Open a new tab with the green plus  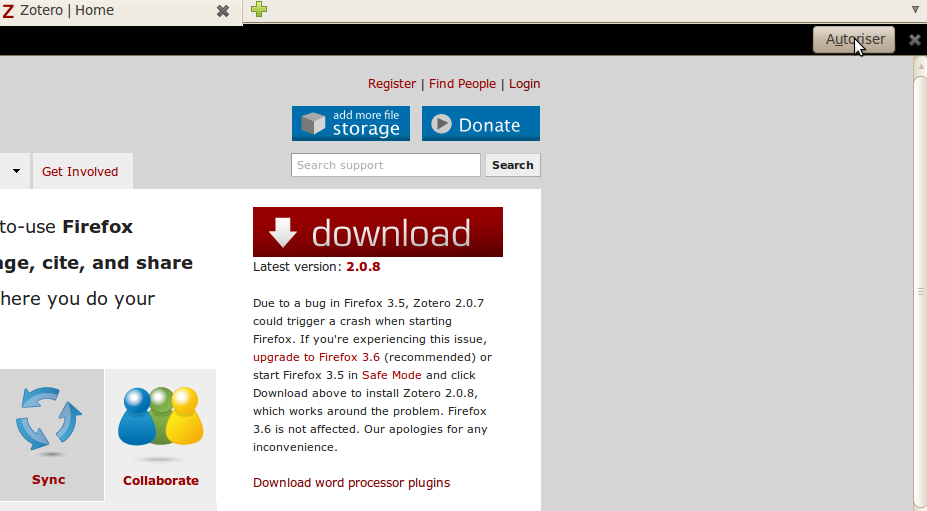pos(259,9)
